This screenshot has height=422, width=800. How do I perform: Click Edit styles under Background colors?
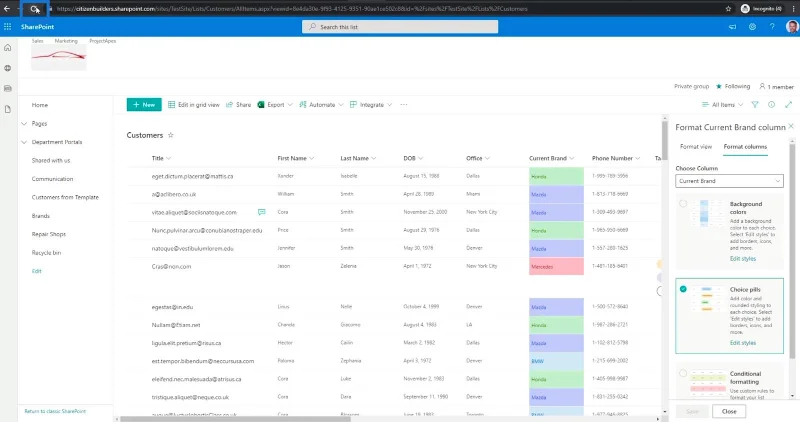[742, 259]
